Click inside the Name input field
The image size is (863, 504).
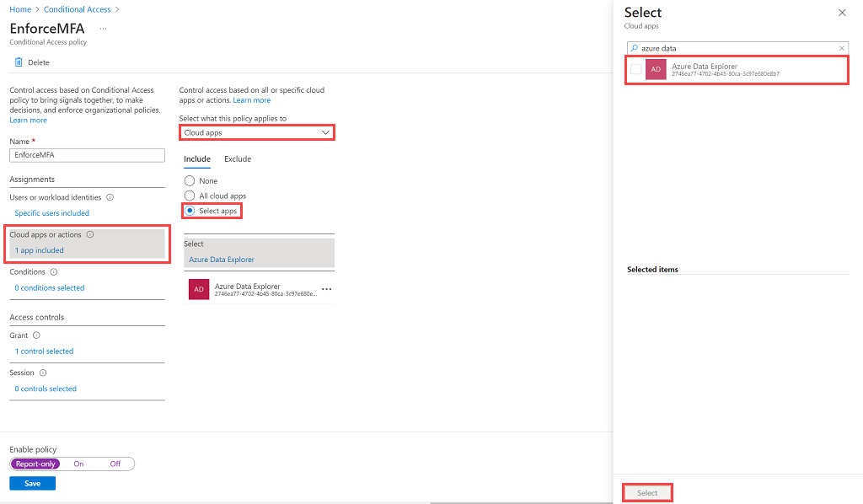point(87,155)
